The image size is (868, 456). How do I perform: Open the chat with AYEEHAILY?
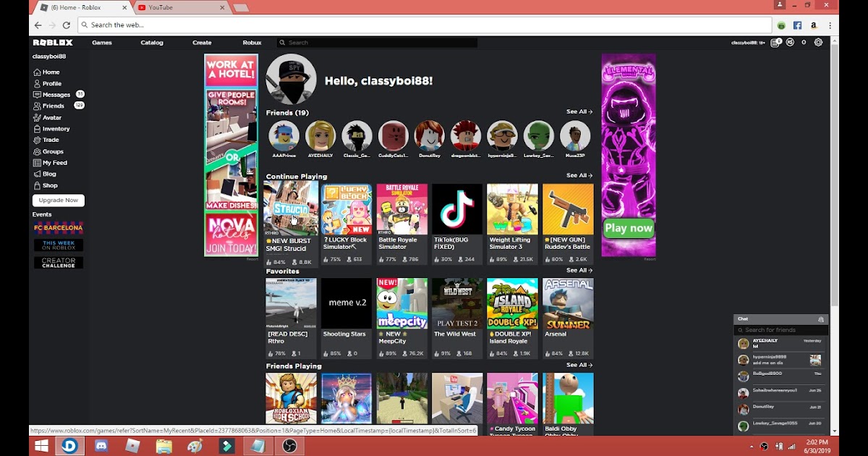(x=780, y=344)
